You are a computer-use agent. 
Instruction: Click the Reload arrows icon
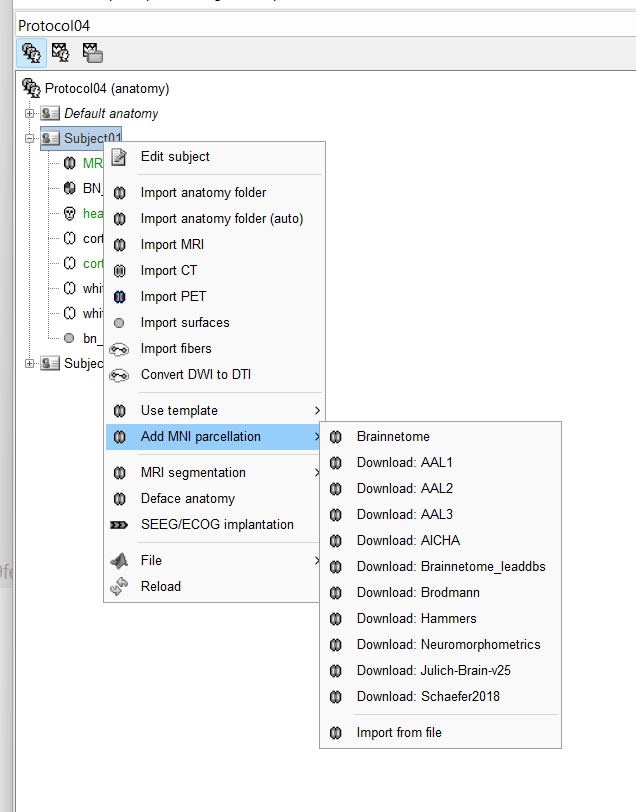coord(119,587)
